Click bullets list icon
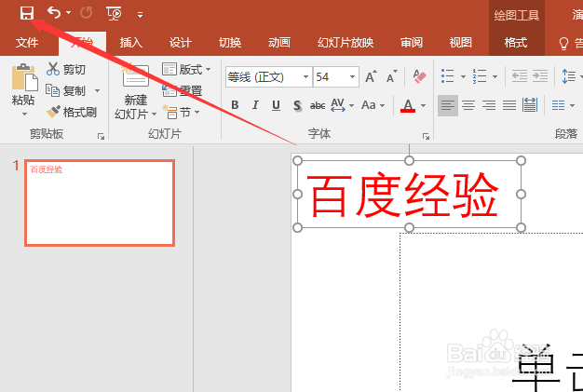 tap(447, 76)
